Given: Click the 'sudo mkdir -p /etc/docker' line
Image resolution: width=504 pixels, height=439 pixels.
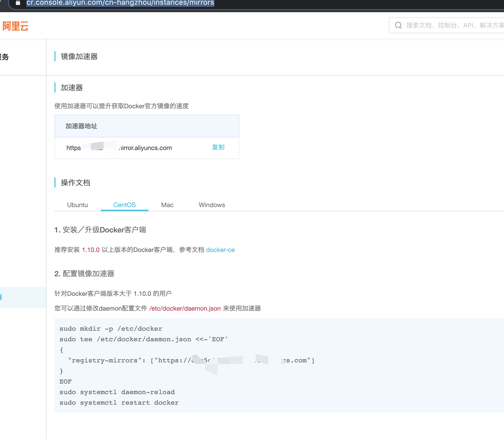Looking at the screenshot, I should point(111,329).
